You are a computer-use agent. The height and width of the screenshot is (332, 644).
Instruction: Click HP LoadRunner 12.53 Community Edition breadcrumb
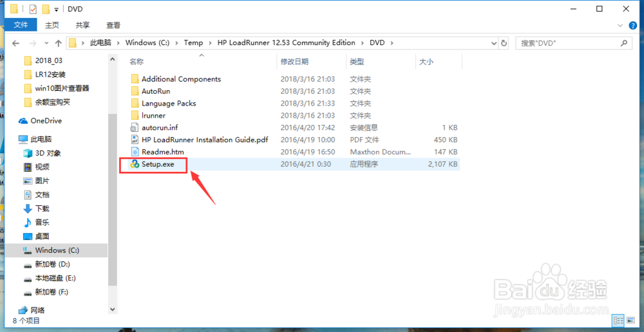click(287, 42)
